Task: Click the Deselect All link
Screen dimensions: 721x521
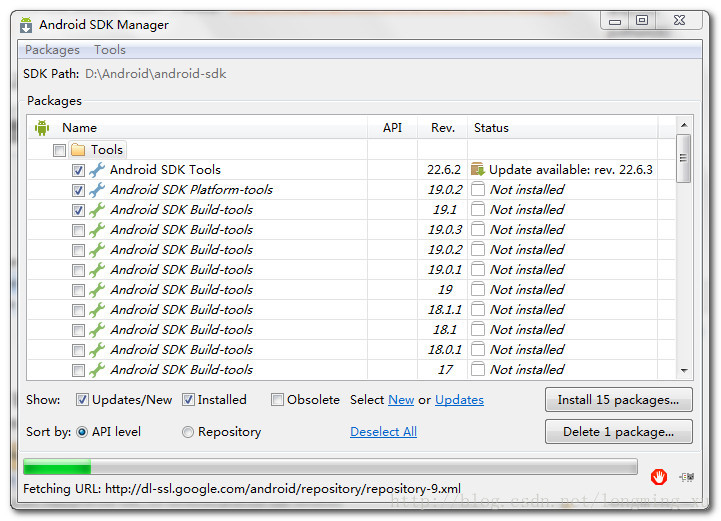Action: point(383,432)
